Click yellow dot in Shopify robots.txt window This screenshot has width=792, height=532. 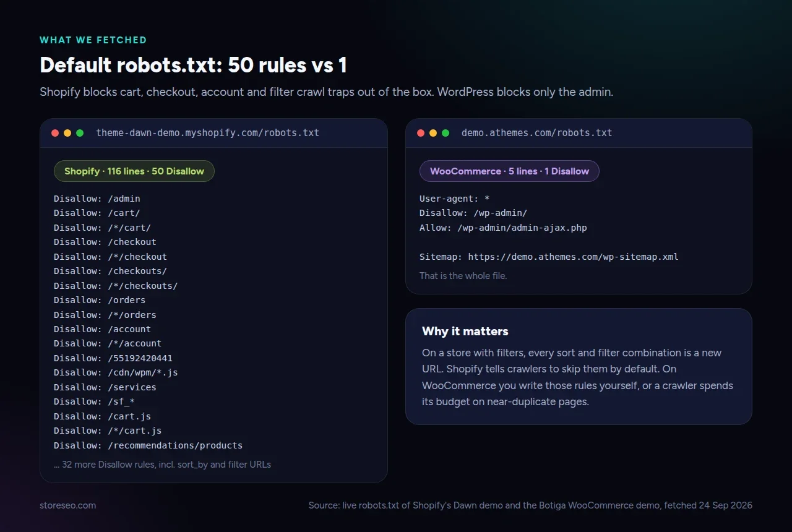click(x=67, y=133)
